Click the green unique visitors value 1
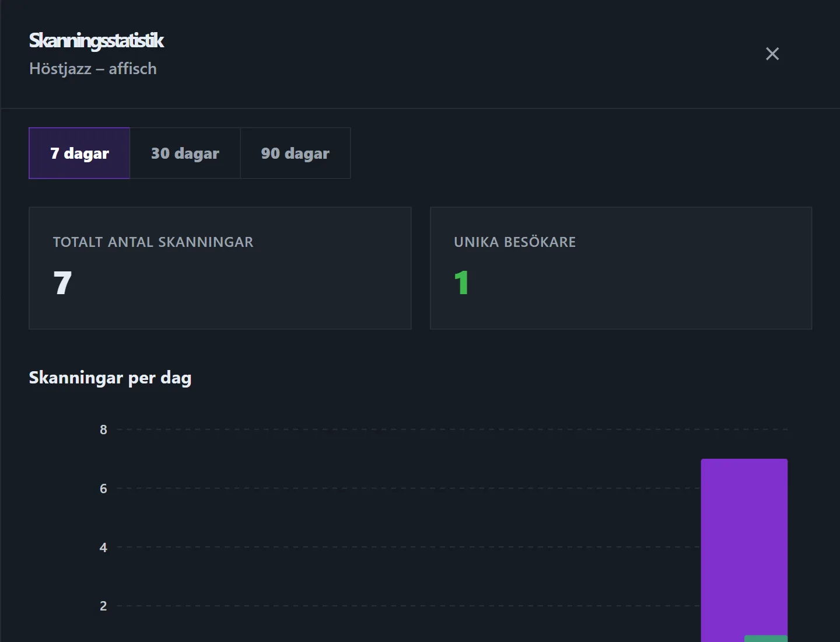 (x=461, y=283)
